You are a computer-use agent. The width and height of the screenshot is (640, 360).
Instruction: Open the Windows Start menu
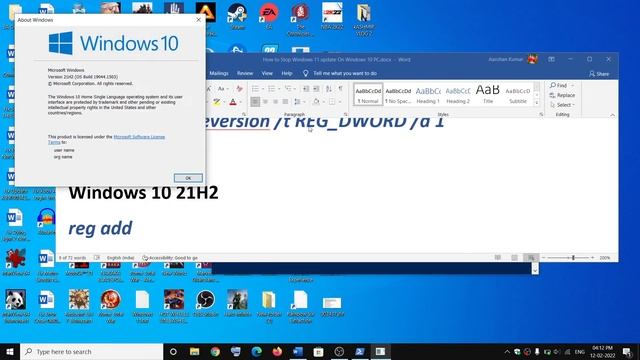pyautogui.click(x=10, y=351)
